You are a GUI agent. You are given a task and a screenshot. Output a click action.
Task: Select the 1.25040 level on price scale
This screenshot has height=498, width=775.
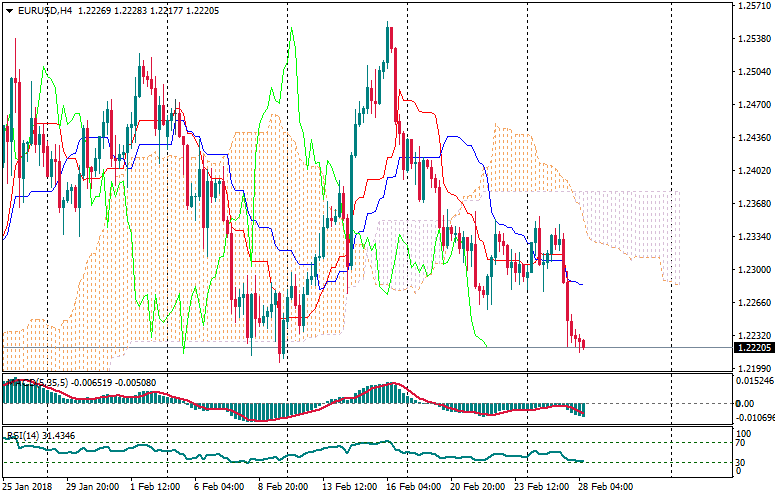tap(754, 72)
